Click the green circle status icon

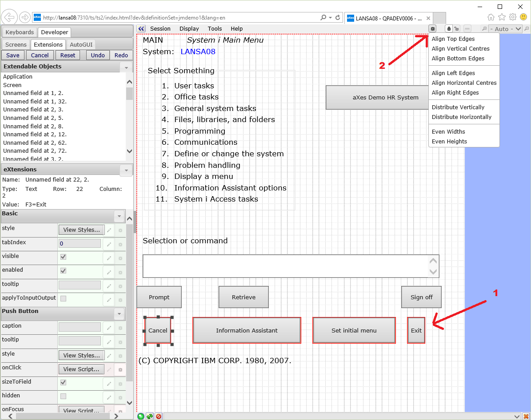pyautogui.click(x=141, y=416)
